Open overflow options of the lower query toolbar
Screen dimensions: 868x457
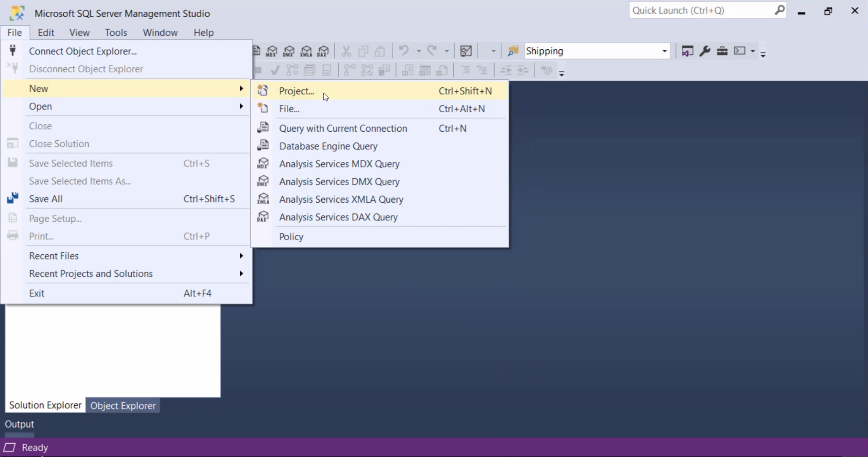point(561,73)
